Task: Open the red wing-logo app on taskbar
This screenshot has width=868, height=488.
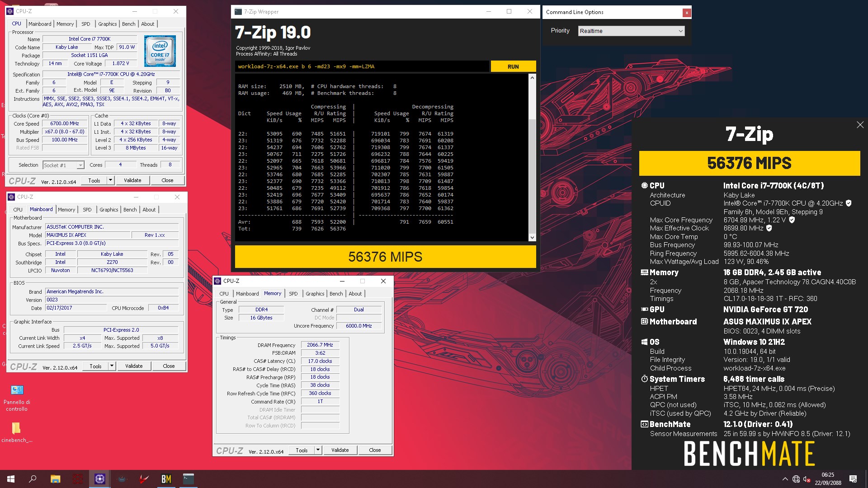Action: click(x=144, y=479)
